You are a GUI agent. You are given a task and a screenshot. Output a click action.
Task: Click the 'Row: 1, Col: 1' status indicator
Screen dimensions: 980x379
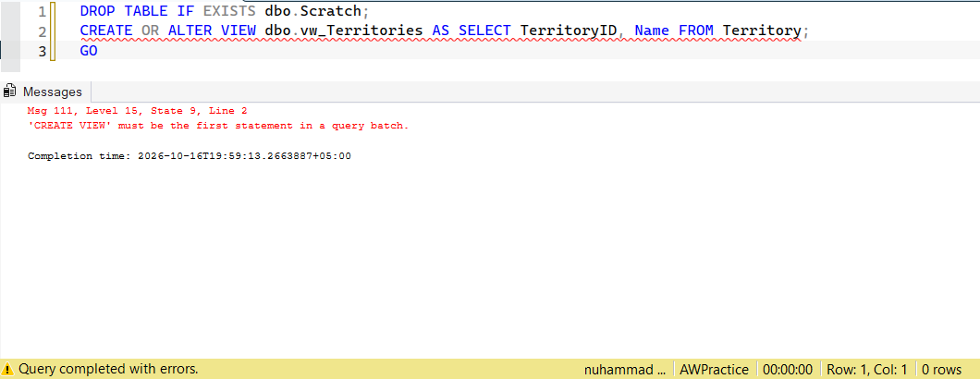tap(867, 369)
